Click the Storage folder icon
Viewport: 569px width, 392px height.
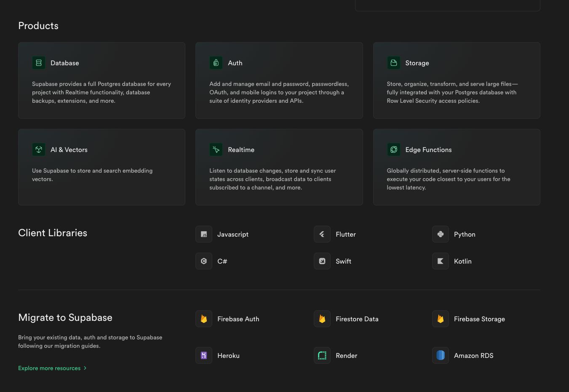point(394,63)
